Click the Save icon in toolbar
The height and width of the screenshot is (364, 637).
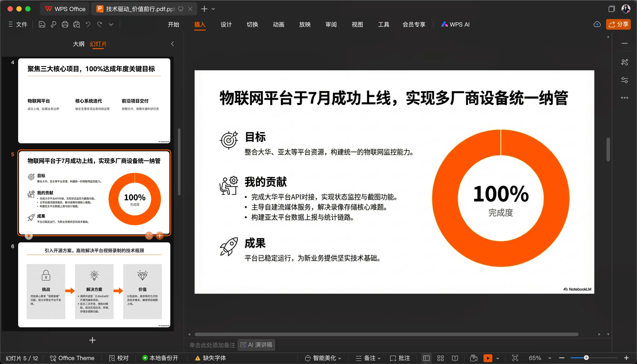(x=42, y=25)
